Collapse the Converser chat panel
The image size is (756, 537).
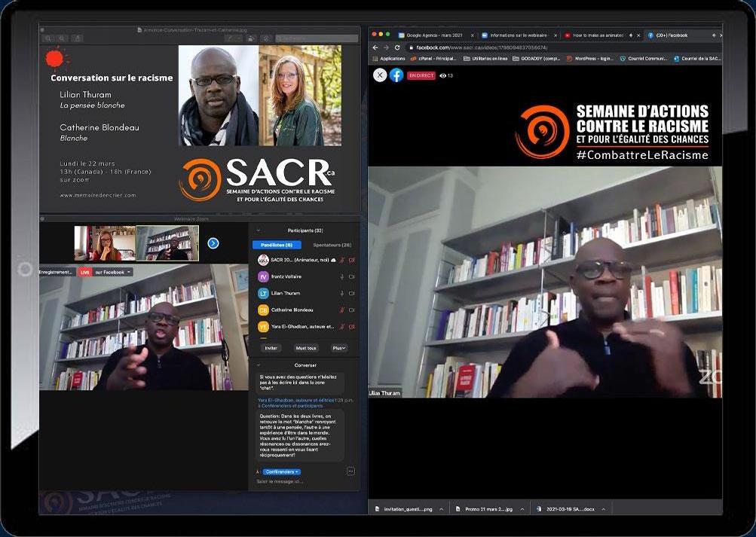tap(259, 365)
